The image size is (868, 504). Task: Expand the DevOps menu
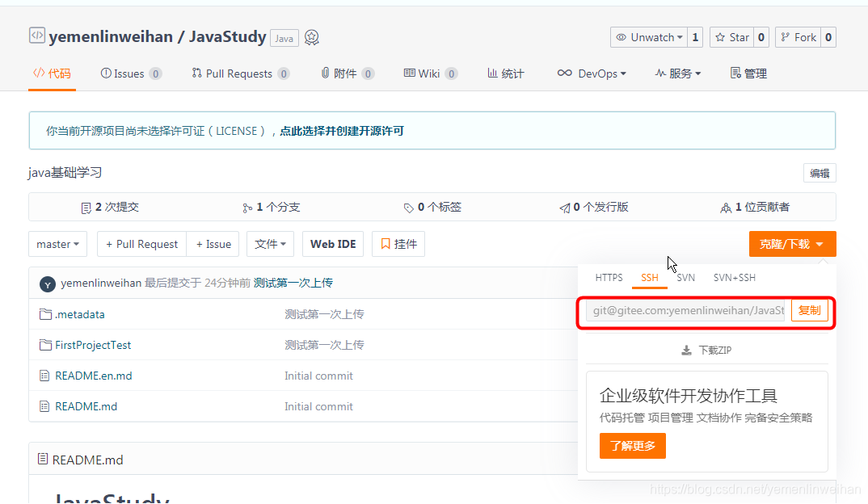(x=592, y=73)
